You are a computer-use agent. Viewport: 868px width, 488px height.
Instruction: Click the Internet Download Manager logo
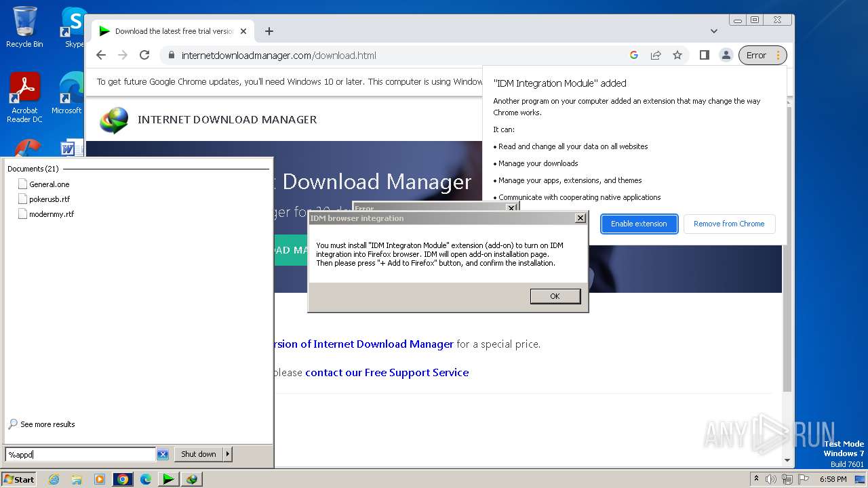113,120
